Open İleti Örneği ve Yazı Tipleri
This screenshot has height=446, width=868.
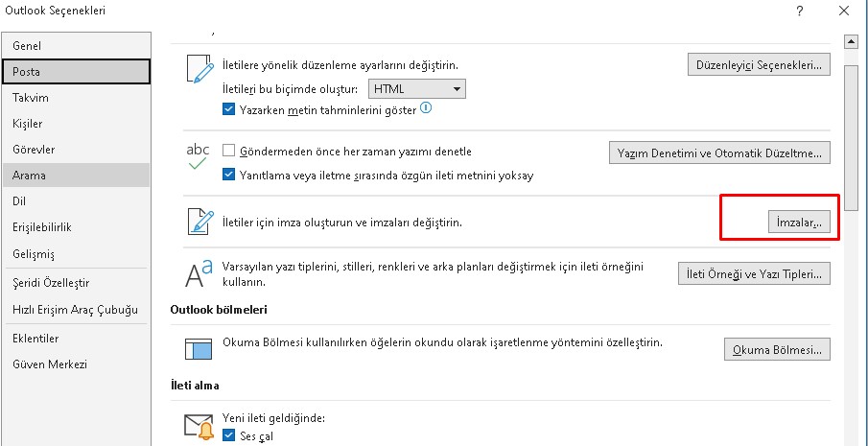754,273
